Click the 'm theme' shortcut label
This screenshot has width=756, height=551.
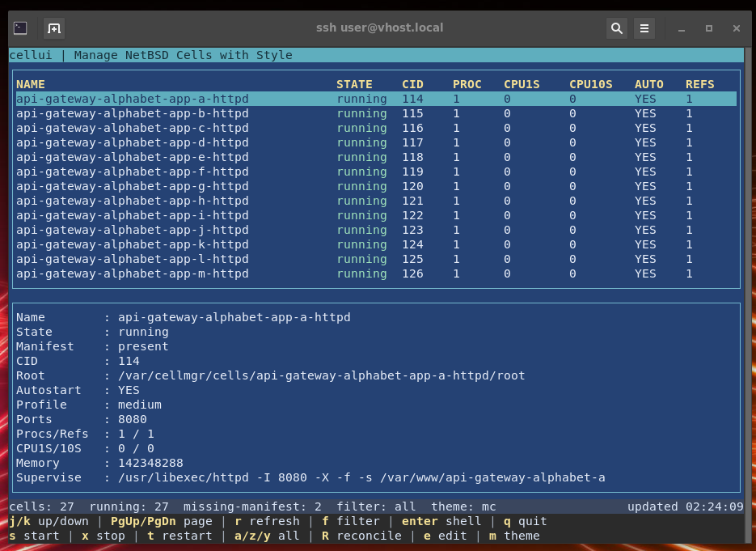click(513, 536)
